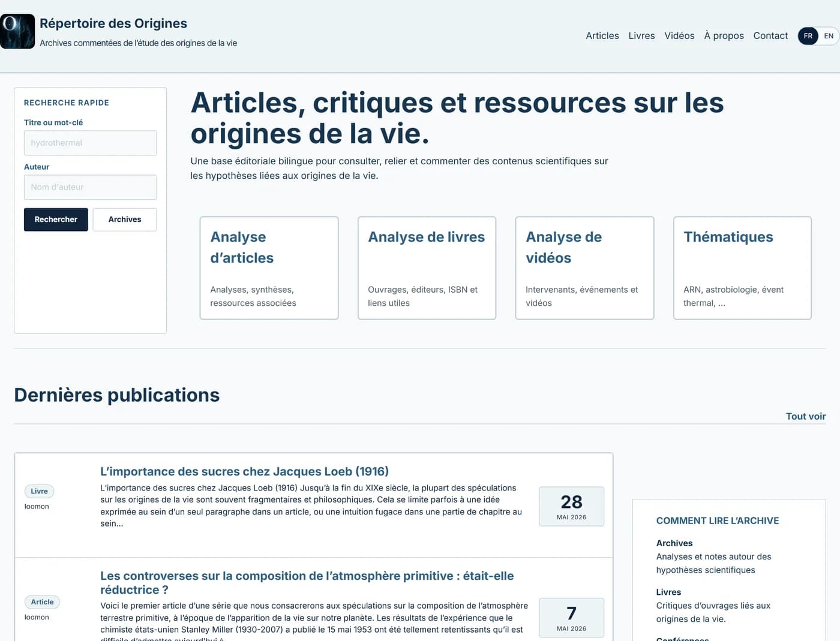Viewport: 840px width, 641px height.
Task: Click the Répertoire des Origines logo image
Action: [x=17, y=31]
